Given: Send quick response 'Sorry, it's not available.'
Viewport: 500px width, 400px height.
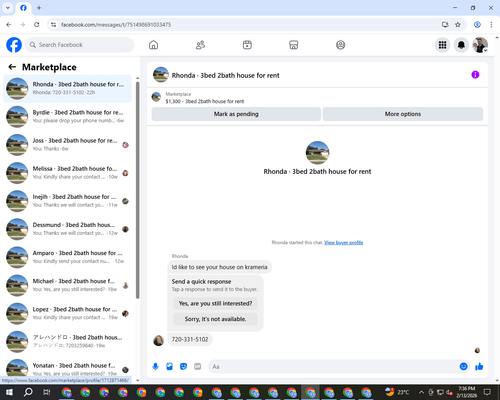Looking at the screenshot, I should pyautogui.click(x=215, y=319).
